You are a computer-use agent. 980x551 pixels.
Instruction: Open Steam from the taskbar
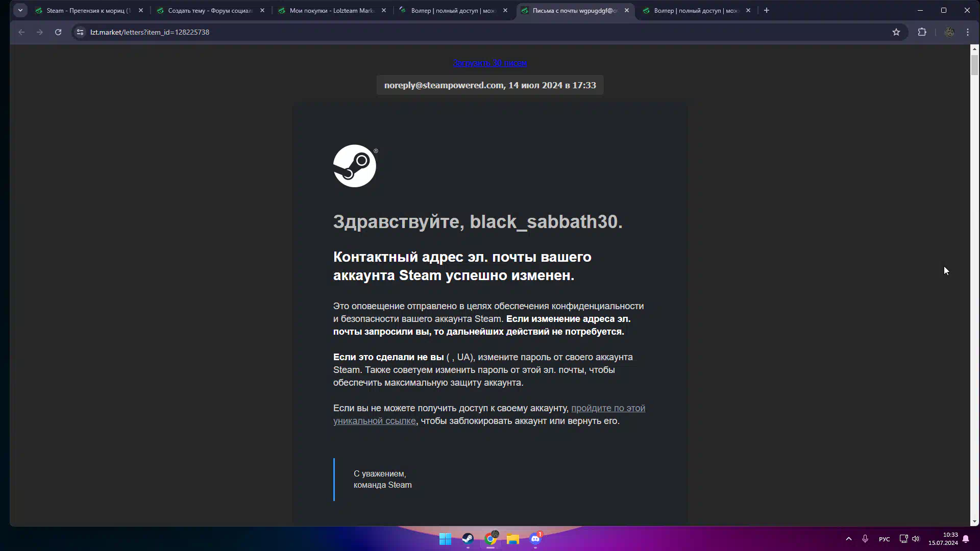pos(468,539)
